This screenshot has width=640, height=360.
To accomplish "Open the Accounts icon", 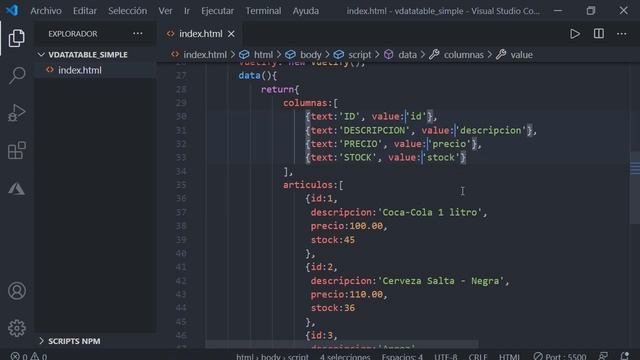I will coord(17,291).
